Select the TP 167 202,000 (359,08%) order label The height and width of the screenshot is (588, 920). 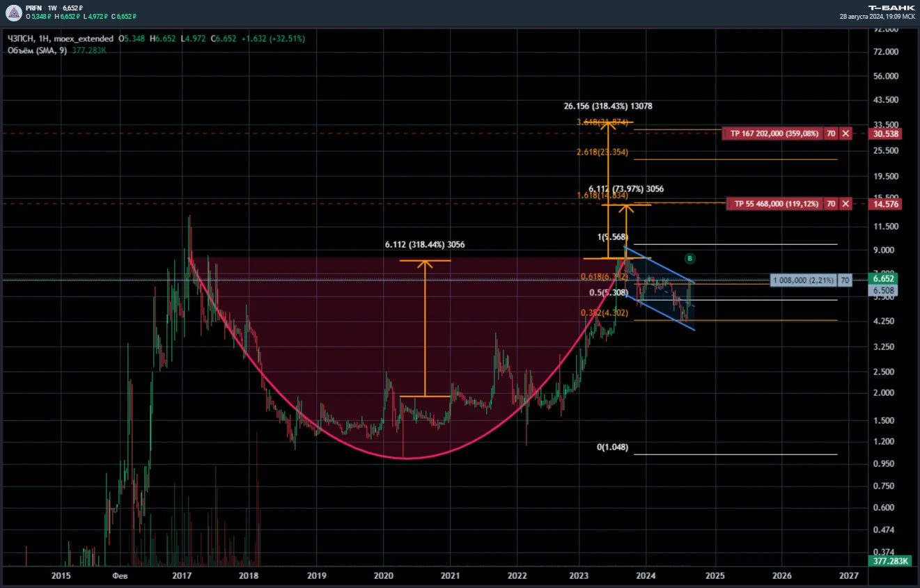773,133
